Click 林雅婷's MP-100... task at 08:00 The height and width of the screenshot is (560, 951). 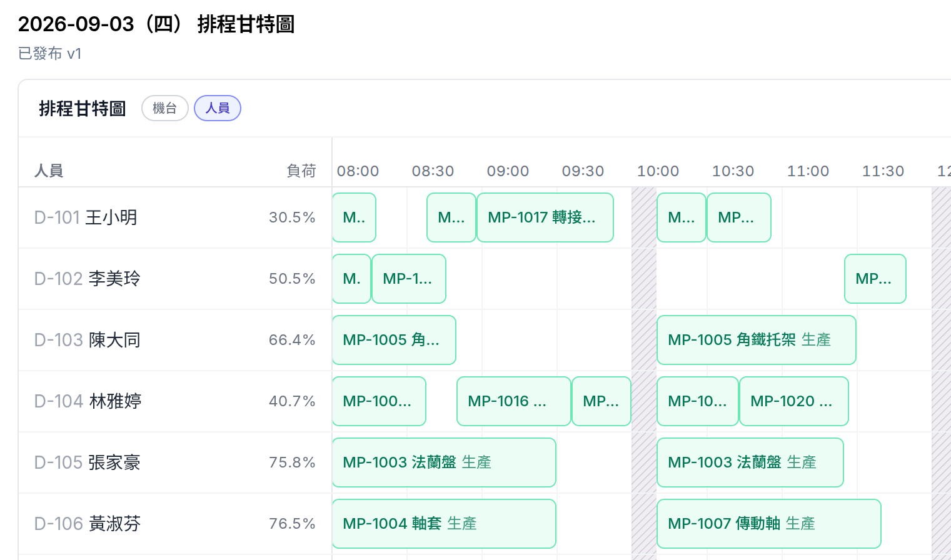(379, 401)
